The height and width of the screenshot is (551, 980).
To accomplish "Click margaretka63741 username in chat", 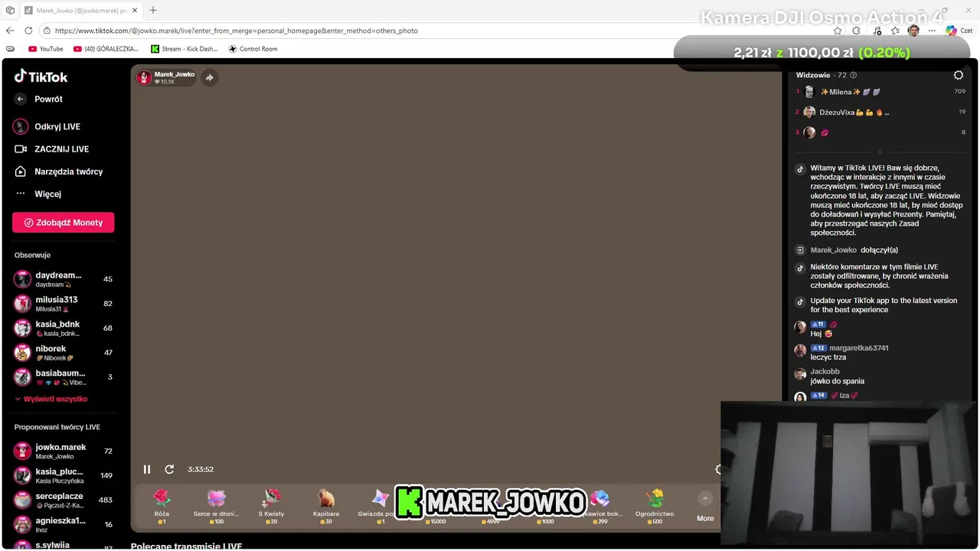I will [x=859, y=348].
